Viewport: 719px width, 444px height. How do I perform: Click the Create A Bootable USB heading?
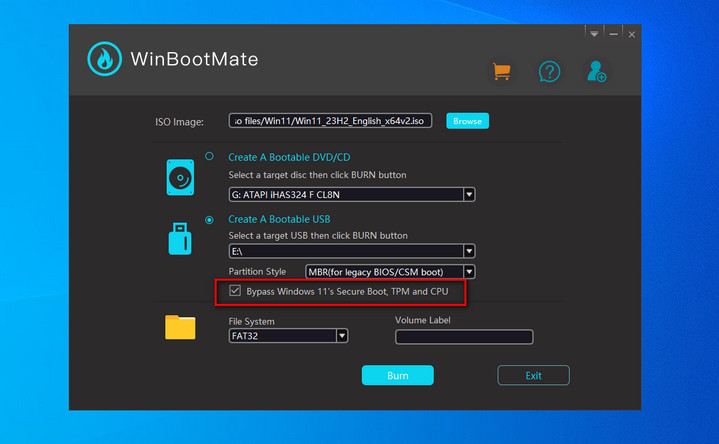(x=279, y=219)
